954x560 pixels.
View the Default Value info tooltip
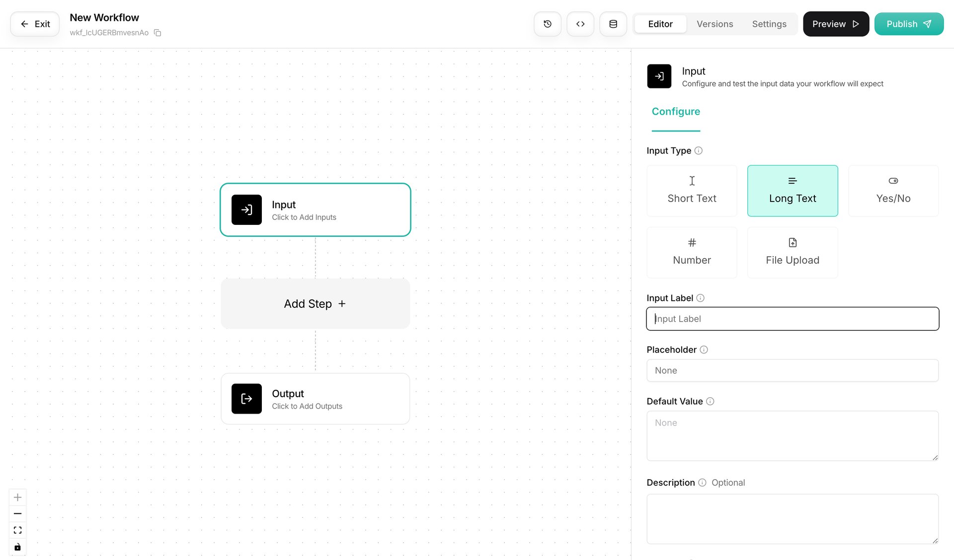711,401
